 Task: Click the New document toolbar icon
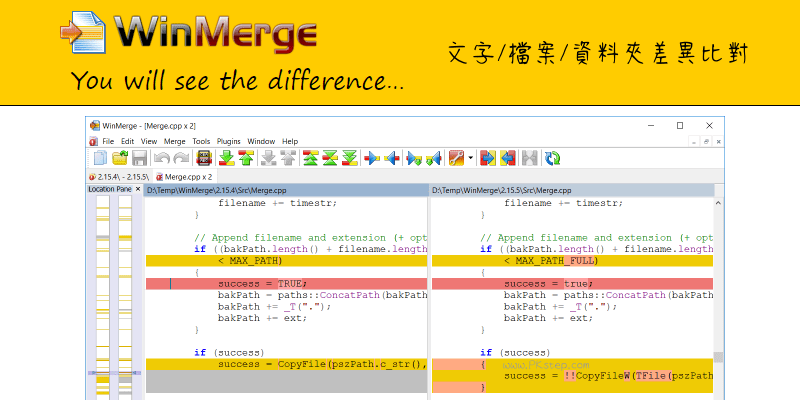[100, 158]
